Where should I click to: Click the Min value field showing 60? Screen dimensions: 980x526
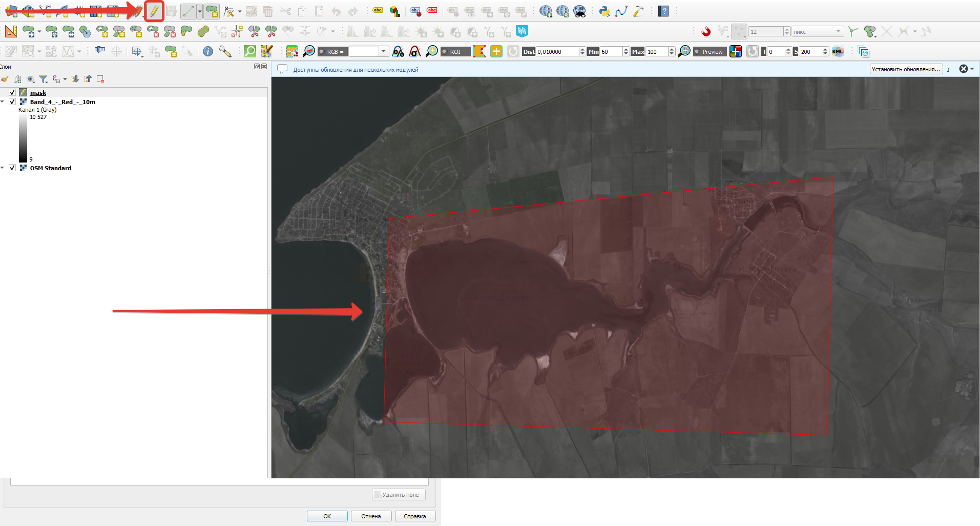[612, 51]
